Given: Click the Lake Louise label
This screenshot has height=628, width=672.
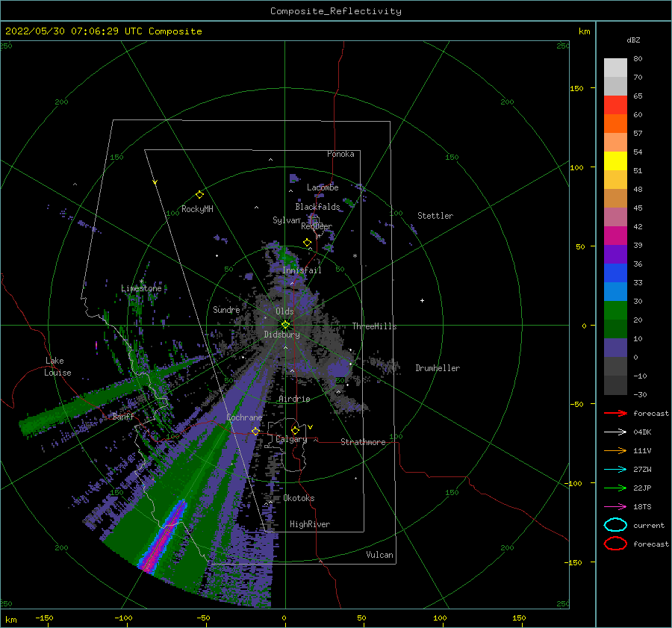Looking at the screenshot, I should click(57, 367).
